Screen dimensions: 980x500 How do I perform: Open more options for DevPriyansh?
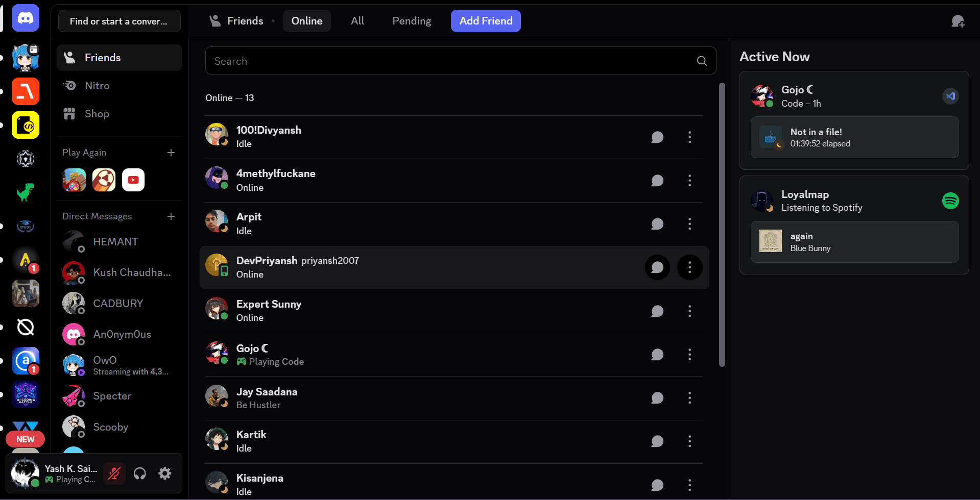click(x=689, y=267)
